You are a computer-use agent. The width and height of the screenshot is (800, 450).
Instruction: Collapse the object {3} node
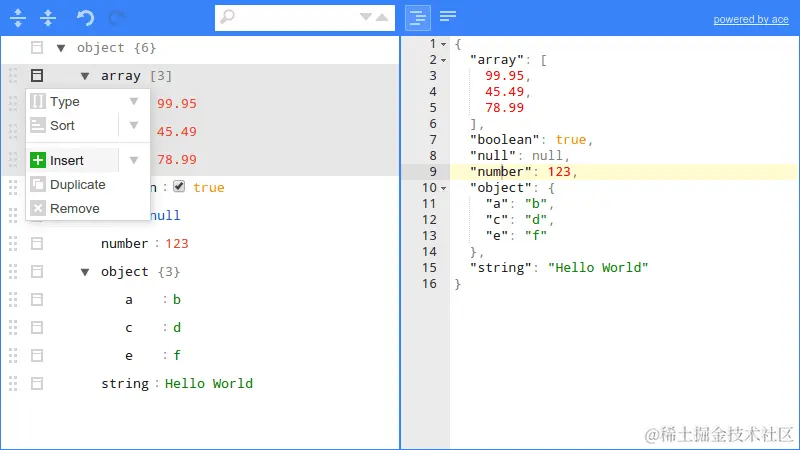pos(85,272)
